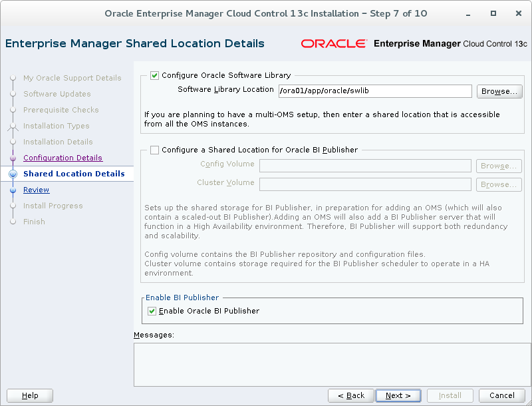
Task: Click My Oracle Support Details step
Action: click(72, 78)
